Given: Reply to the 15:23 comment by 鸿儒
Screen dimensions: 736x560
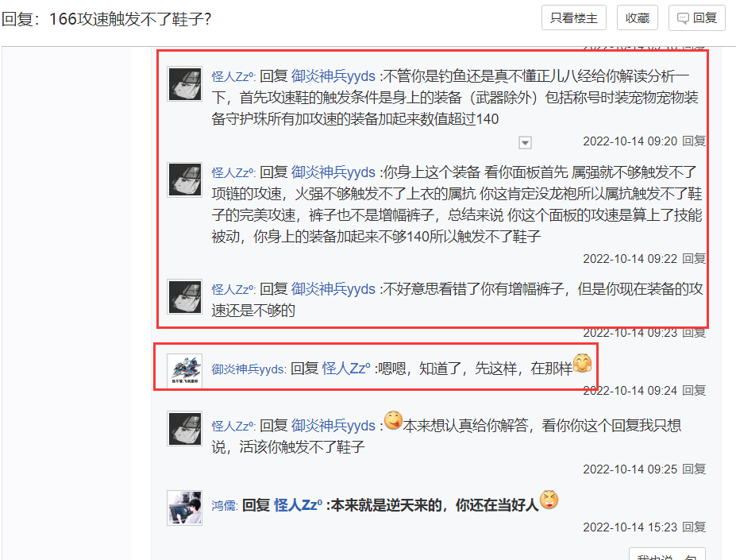Looking at the screenshot, I should pos(694,527).
